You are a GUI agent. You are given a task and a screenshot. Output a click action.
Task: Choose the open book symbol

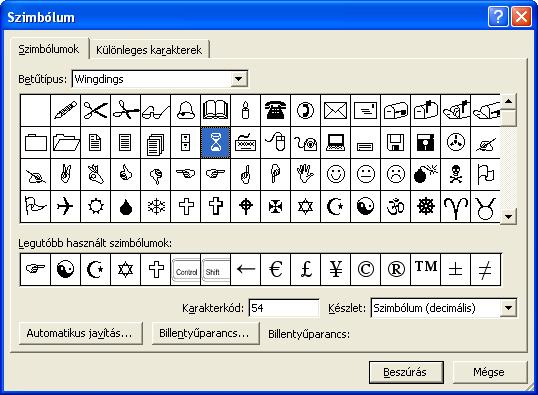pyautogui.click(x=215, y=111)
